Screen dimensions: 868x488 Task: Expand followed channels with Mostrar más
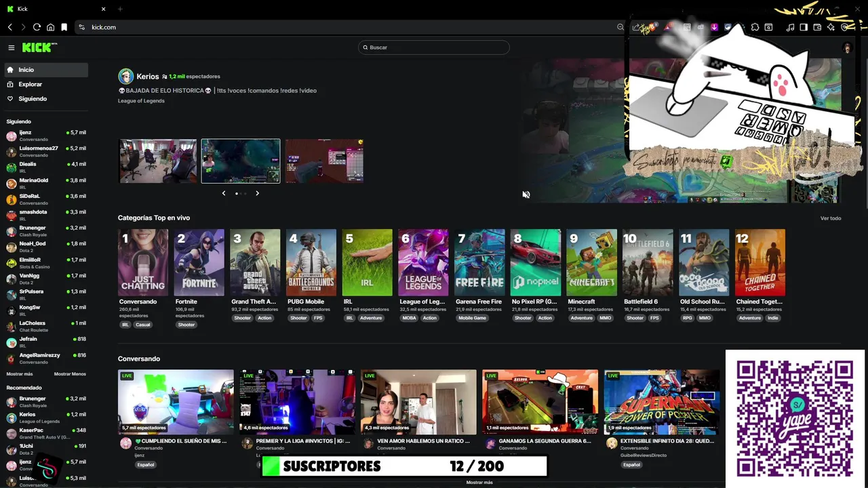[x=20, y=374]
